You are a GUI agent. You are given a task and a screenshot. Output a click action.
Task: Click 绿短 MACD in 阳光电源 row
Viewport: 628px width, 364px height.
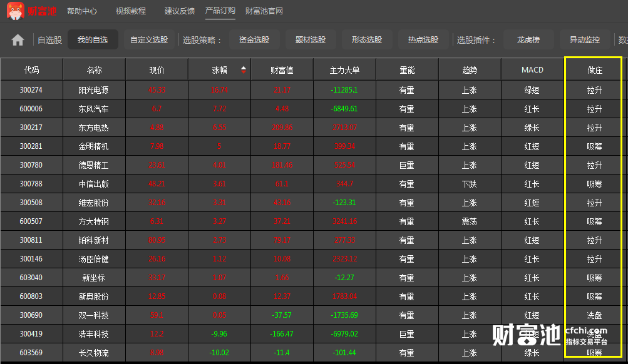click(x=532, y=90)
